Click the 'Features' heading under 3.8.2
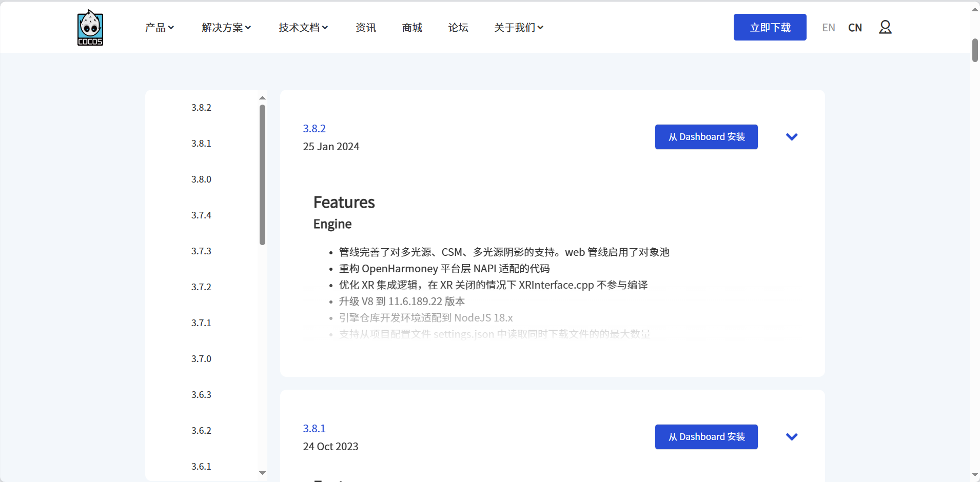The image size is (980, 482). point(344,203)
